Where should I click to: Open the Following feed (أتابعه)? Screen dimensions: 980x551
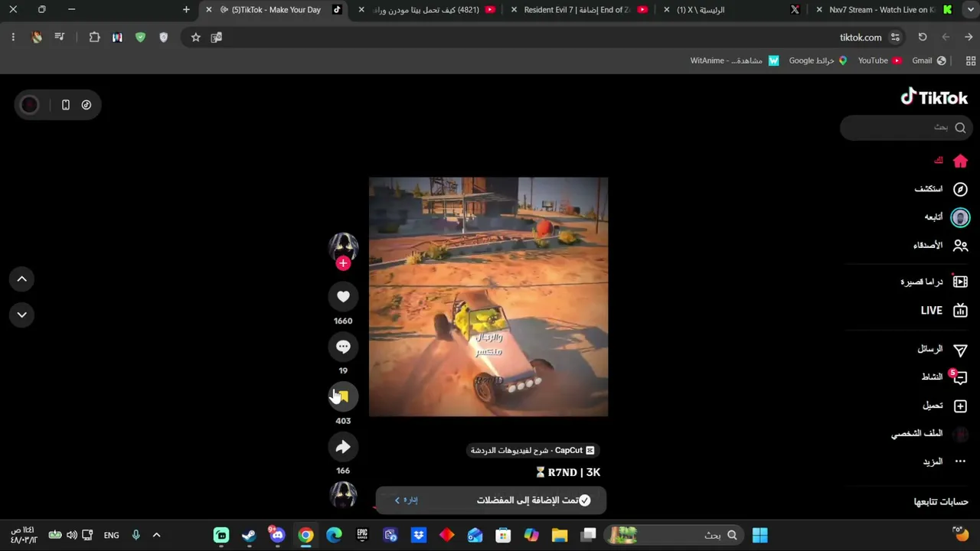coord(946,217)
